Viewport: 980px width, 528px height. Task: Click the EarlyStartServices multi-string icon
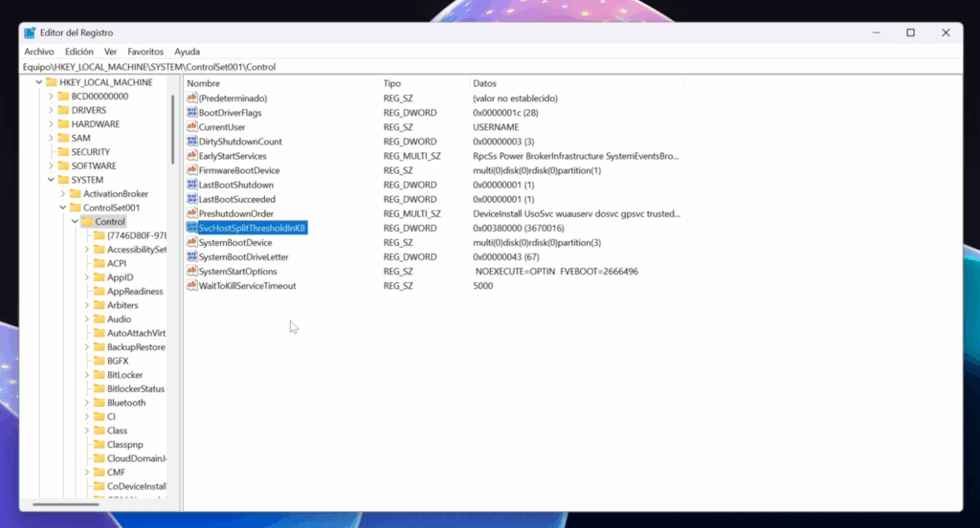click(x=191, y=156)
